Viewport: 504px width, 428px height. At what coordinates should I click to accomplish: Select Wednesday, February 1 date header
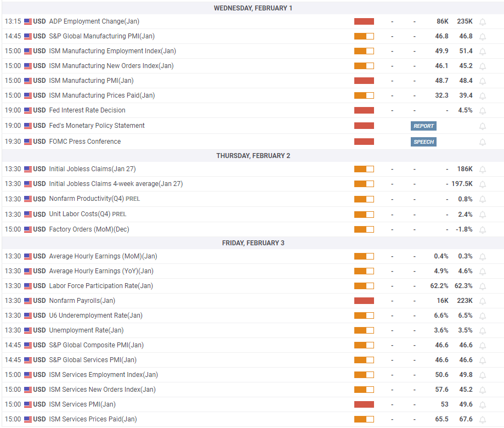pyautogui.click(x=253, y=8)
